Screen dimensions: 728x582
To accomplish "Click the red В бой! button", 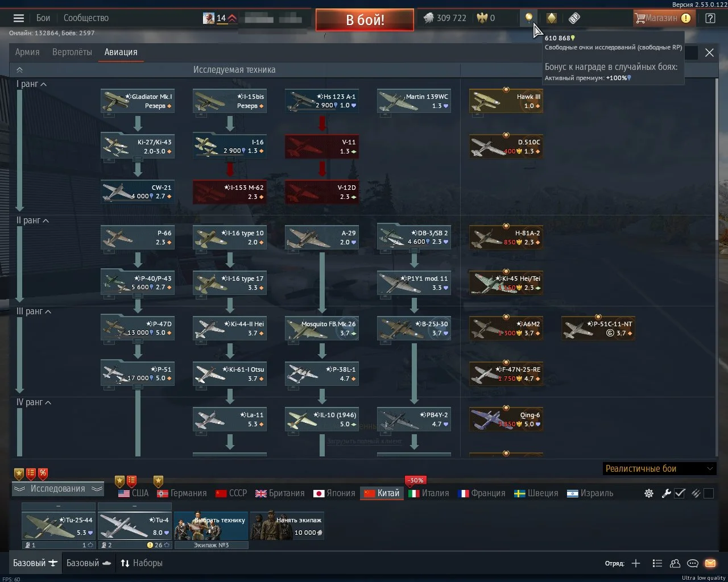I will (x=365, y=20).
